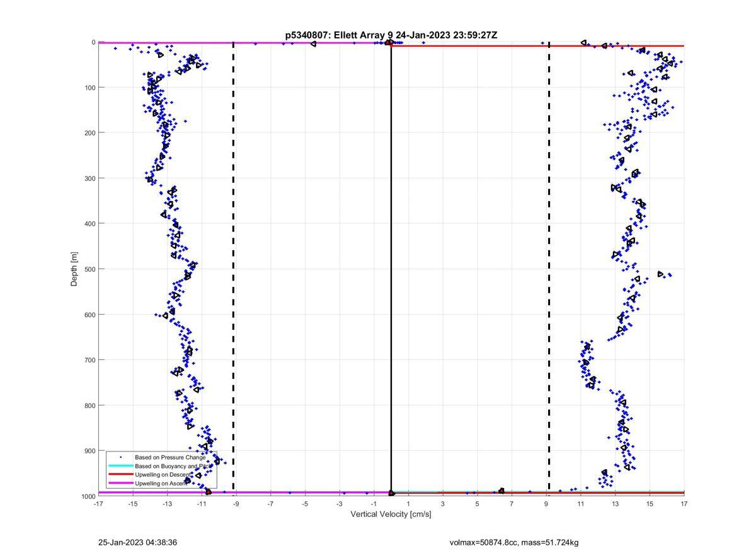Click the 'volmax=50874.8cc, mass=51.724kg' footer text

[x=514, y=542]
